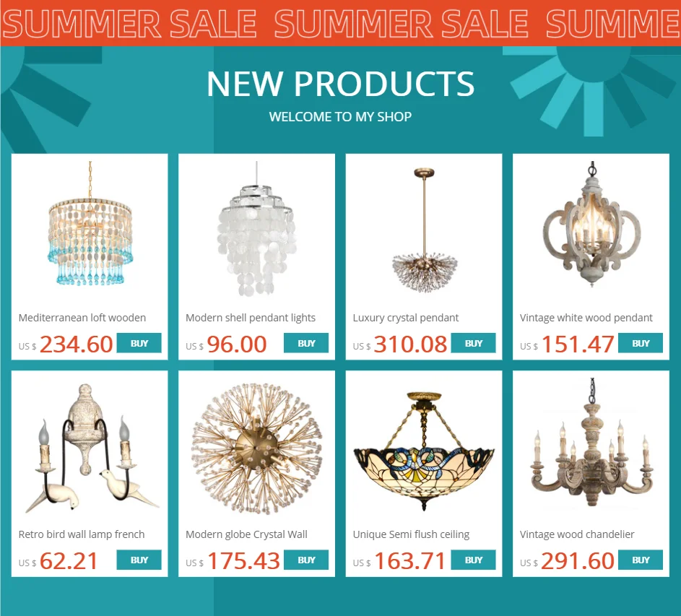Follow the Vintage white wood pendant title link

(x=586, y=318)
